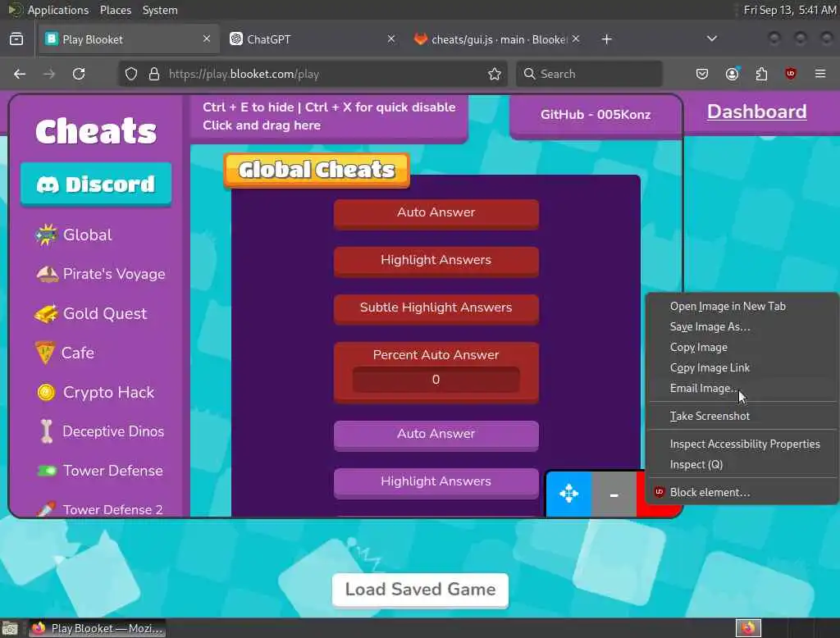Open the System menu

coord(160,10)
